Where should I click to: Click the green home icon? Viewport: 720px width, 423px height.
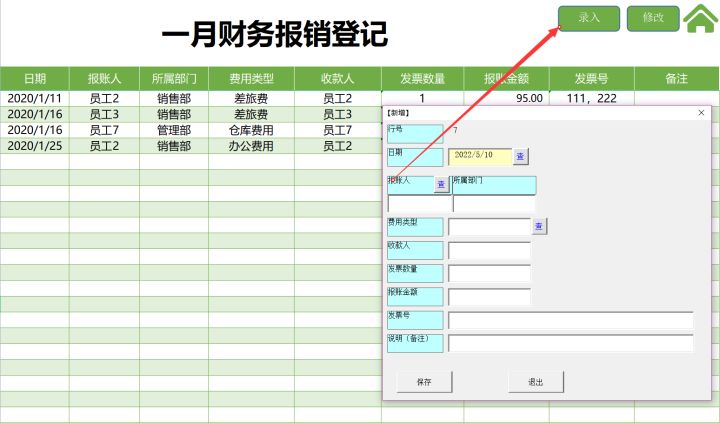(701, 18)
